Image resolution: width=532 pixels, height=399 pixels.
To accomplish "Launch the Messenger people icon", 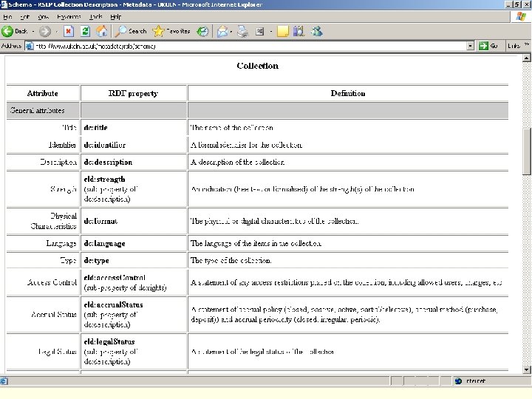I will pyautogui.click(x=317, y=31).
